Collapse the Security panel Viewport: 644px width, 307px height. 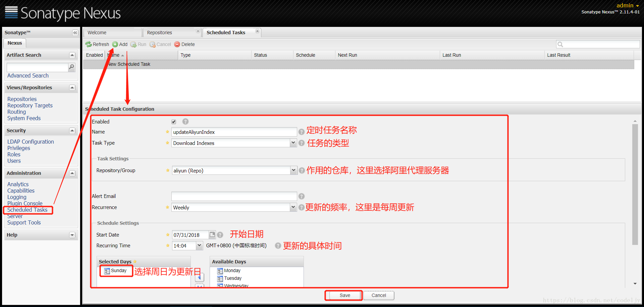pos(72,131)
